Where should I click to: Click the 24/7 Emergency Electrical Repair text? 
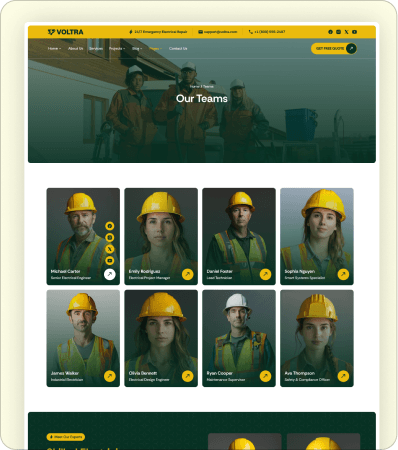point(161,32)
